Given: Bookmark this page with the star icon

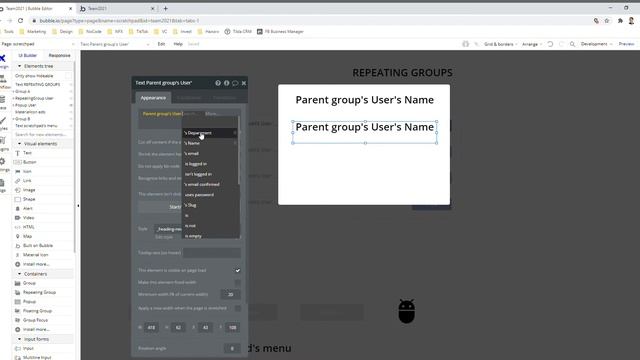Looking at the screenshot, I should pyautogui.click(x=607, y=21).
